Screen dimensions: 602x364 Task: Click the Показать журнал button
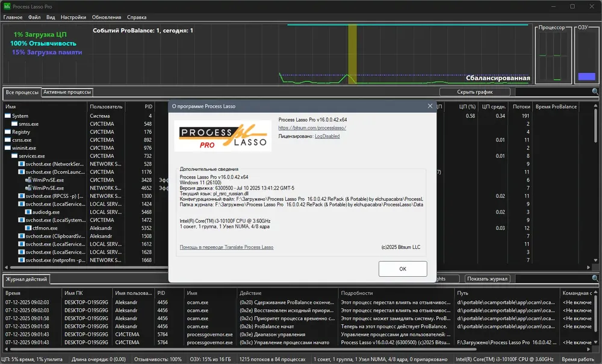tap(487, 279)
